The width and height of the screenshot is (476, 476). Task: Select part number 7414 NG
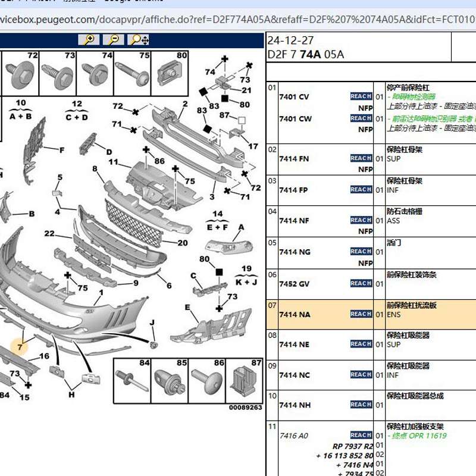pyautogui.click(x=295, y=252)
